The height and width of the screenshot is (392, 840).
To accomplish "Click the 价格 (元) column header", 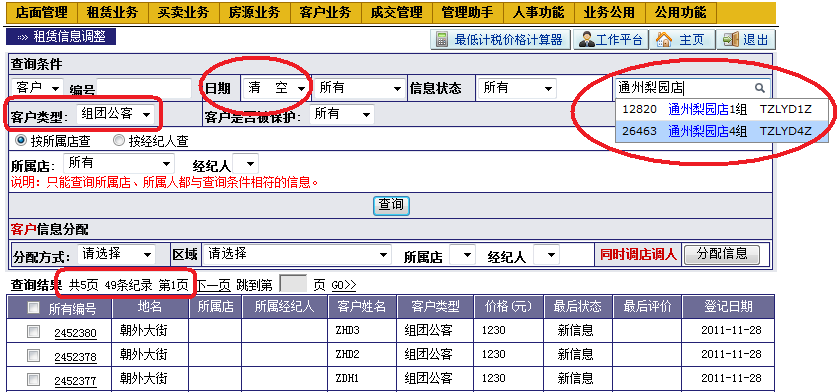I will click(x=508, y=306).
